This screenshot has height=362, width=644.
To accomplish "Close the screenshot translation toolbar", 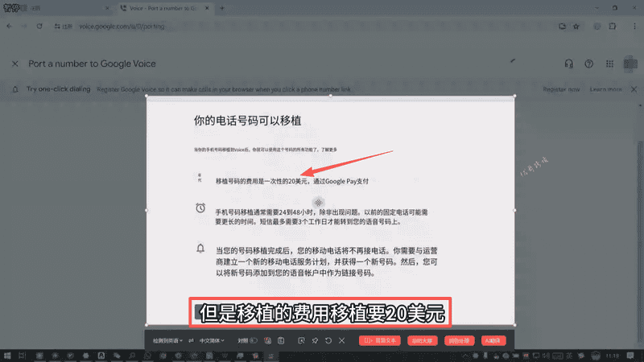I will [x=341, y=340].
